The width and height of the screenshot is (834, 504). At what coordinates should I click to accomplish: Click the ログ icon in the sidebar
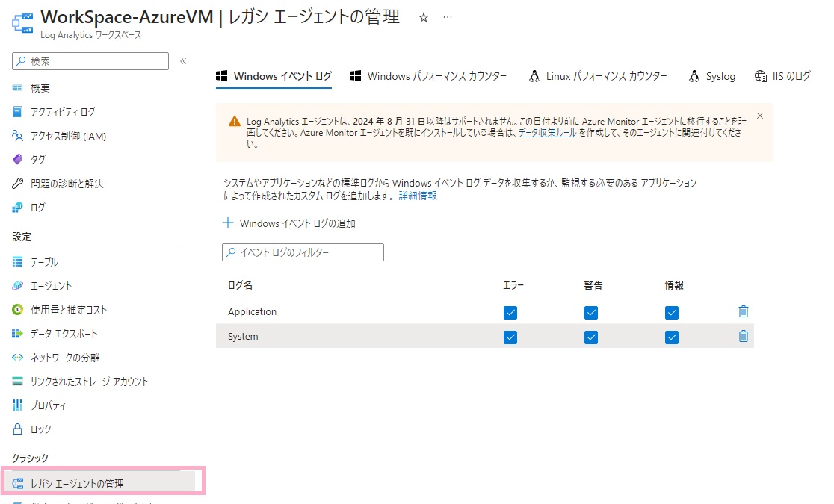click(17, 208)
